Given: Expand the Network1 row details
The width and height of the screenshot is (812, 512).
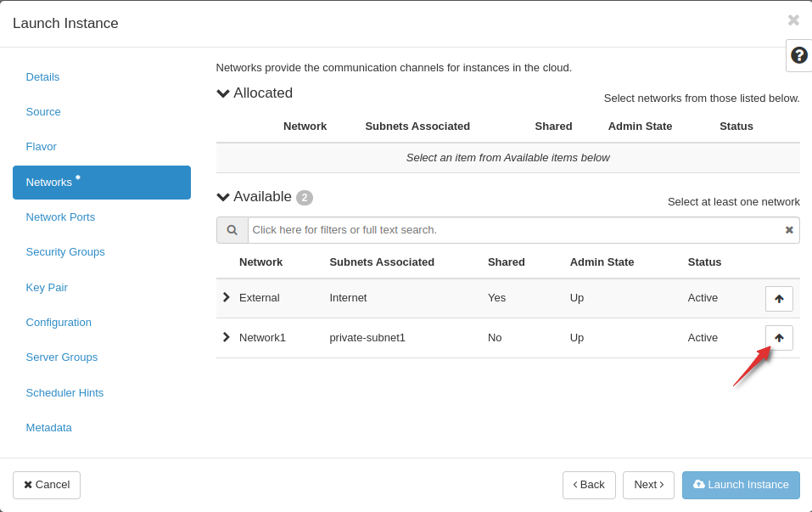Looking at the screenshot, I should (x=226, y=337).
